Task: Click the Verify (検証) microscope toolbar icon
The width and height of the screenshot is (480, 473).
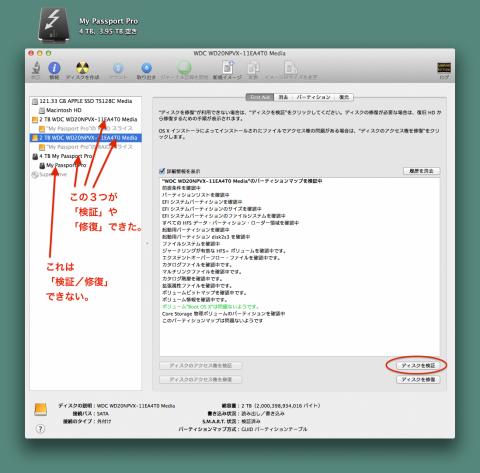Action: point(36,68)
